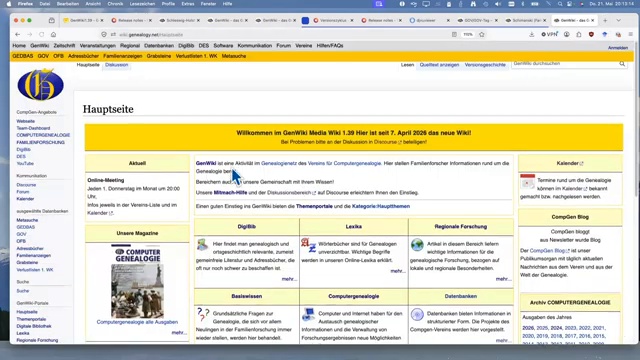
Task: Open the Kategorie:Hauptthemen link
Action: tap(381, 207)
